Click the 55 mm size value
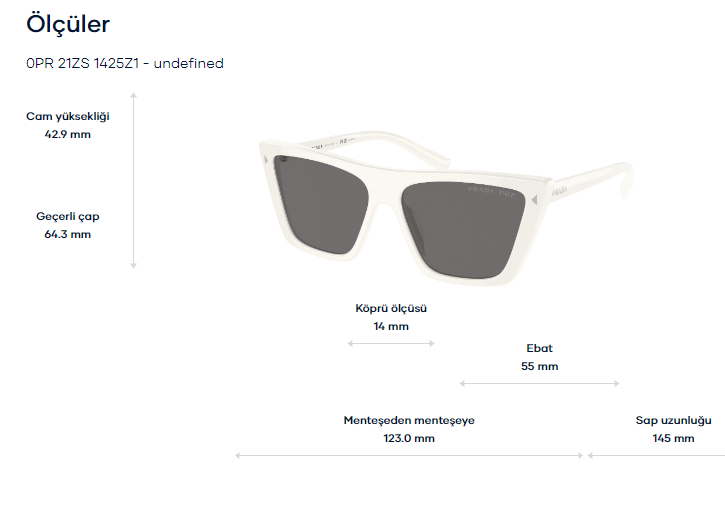 (540, 366)
